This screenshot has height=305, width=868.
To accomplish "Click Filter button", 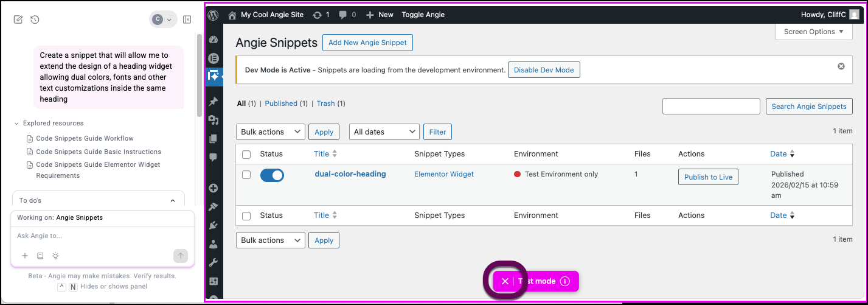I will (438, 131).
